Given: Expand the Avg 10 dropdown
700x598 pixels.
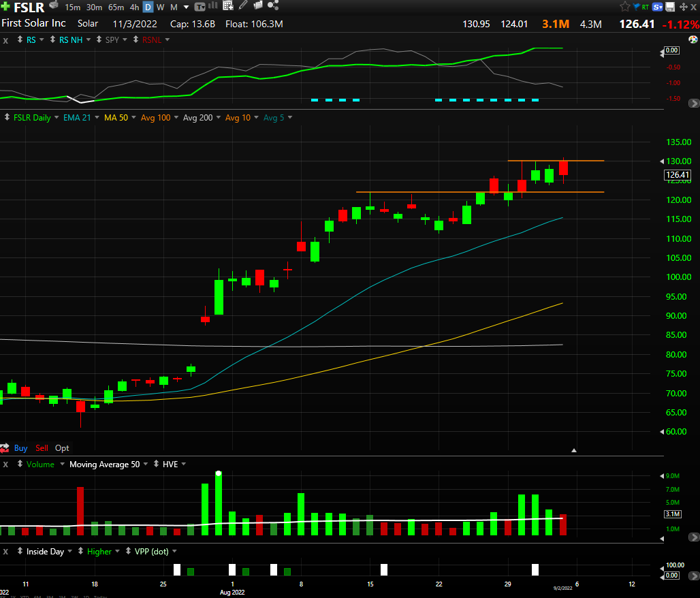Looking at the screenshot, I should (256, 117).
